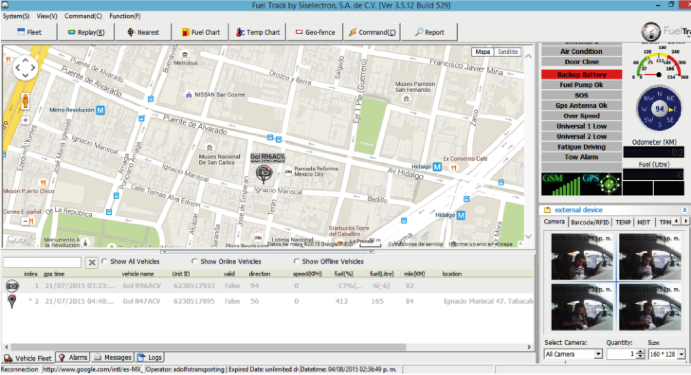Viewport: 691px width, 375px height.
Task: Switch map to Satélite view
Action: tap(507, 52)
